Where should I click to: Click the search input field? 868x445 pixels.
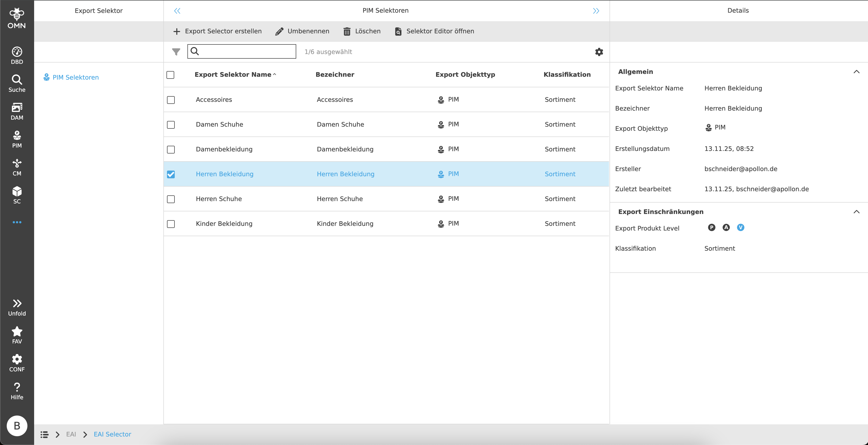(246, 51)
